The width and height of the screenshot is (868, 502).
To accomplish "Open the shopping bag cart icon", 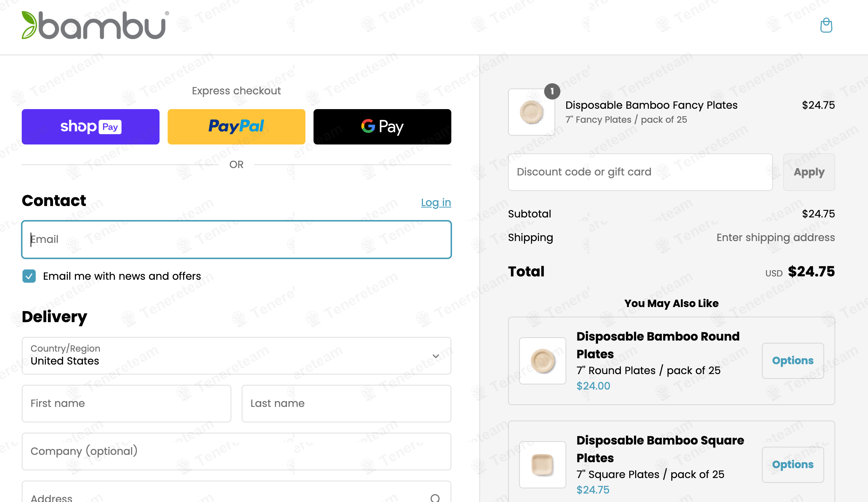I will [x=826, y=25].
